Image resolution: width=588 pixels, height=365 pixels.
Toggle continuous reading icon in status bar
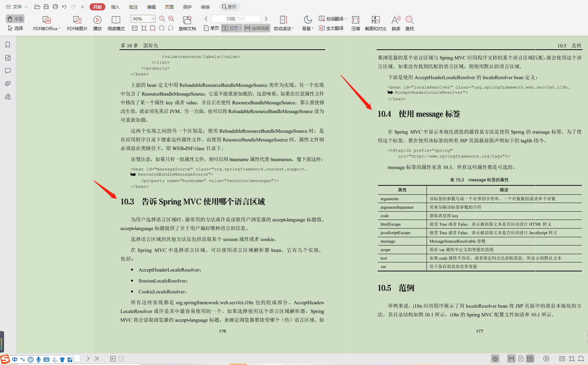tap(511, 359)
